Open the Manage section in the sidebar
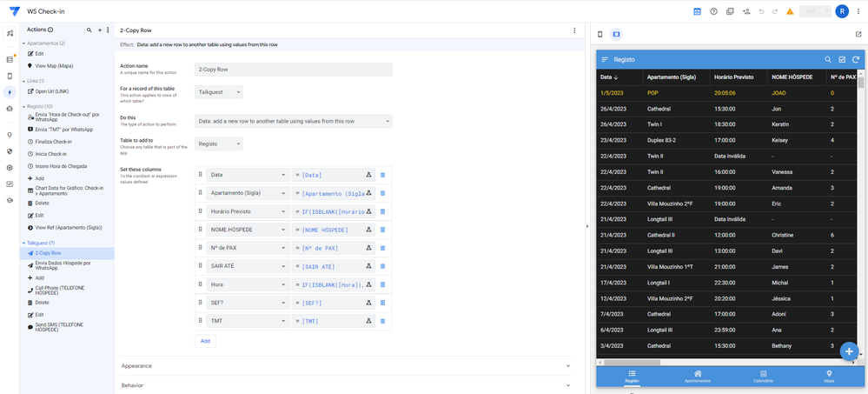 click(x=10, y=184)
